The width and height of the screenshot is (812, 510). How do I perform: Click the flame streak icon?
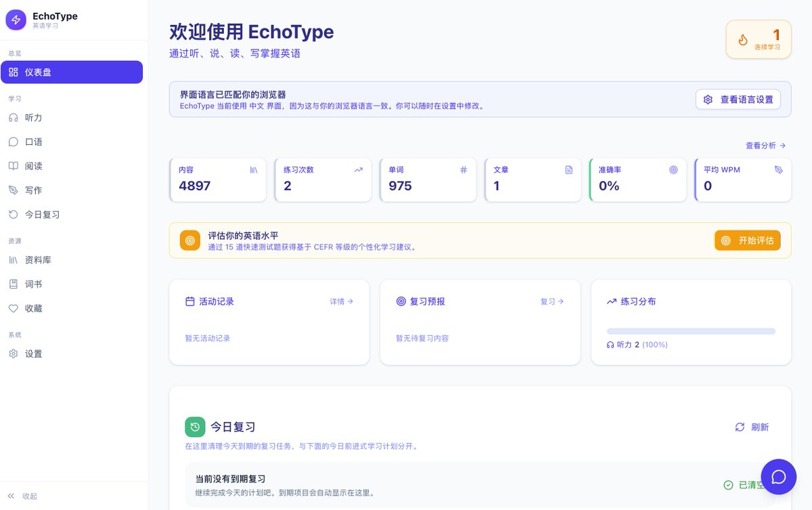[743, 39]
